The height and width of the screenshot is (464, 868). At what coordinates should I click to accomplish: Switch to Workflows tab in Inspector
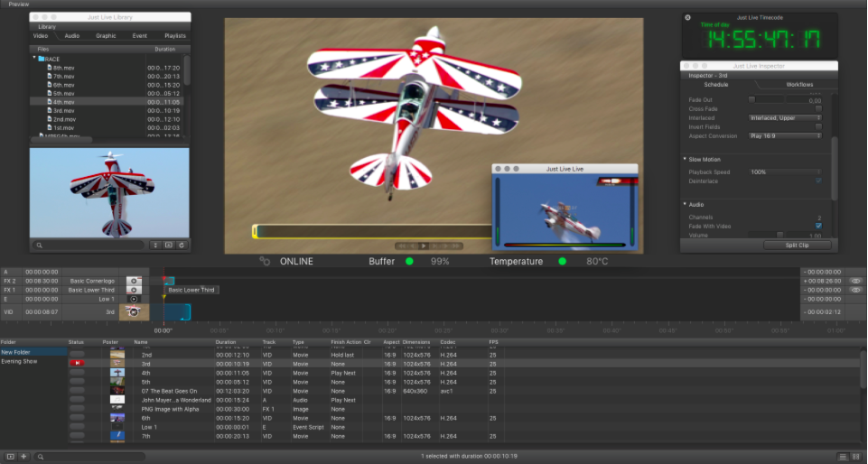799,85
